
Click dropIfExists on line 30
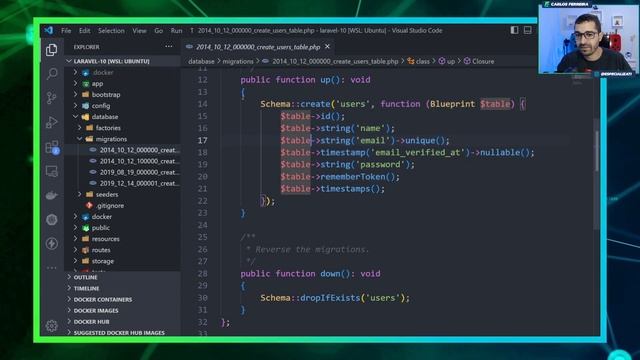[329, 298]
